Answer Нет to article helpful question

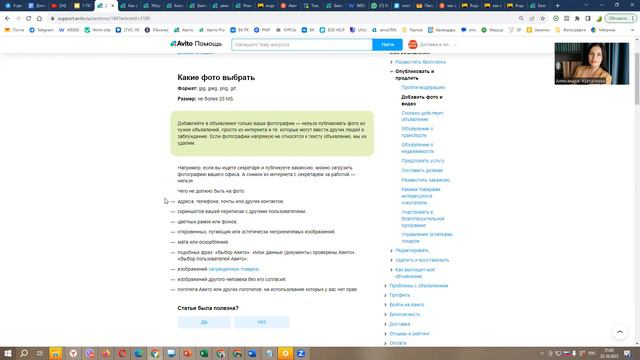pos(262,322)
